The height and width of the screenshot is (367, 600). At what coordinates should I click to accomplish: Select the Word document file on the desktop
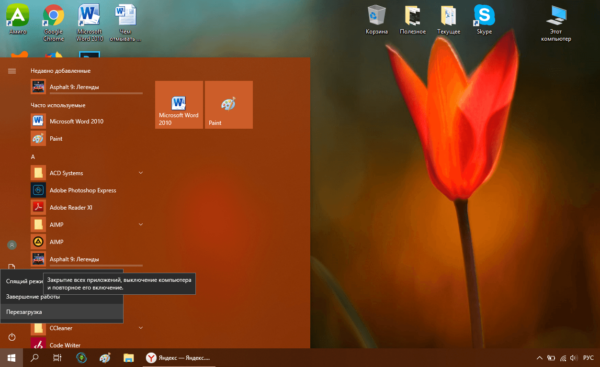(x=125, y=22)
